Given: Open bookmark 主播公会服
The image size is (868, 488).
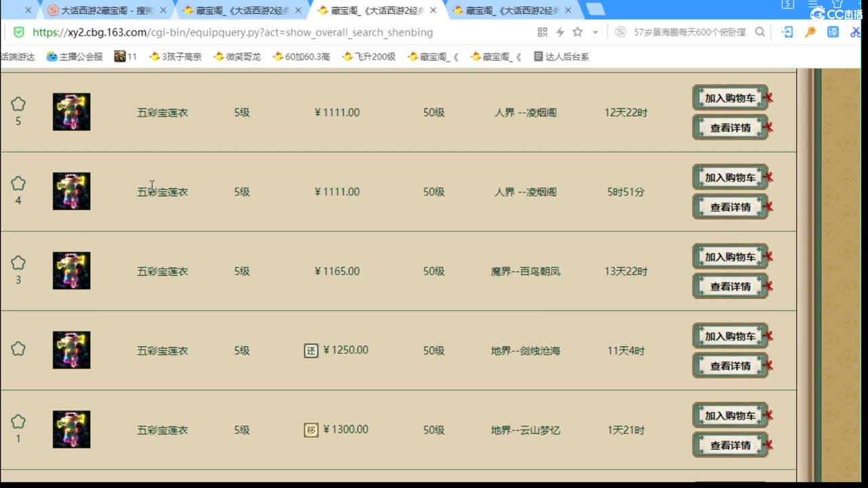Looking at the screenshot, I should pyautogui.click(x=75, y=56).
